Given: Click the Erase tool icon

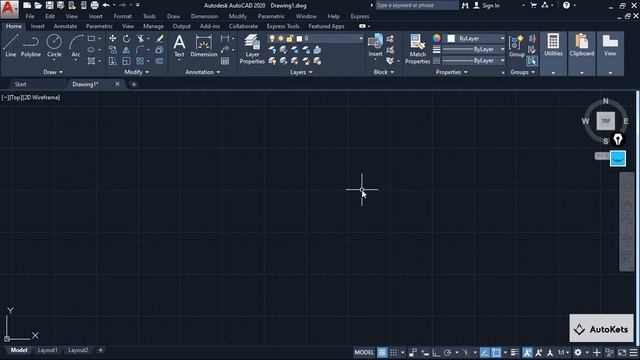Looking at the screenshot, I should tap(160, 38).
